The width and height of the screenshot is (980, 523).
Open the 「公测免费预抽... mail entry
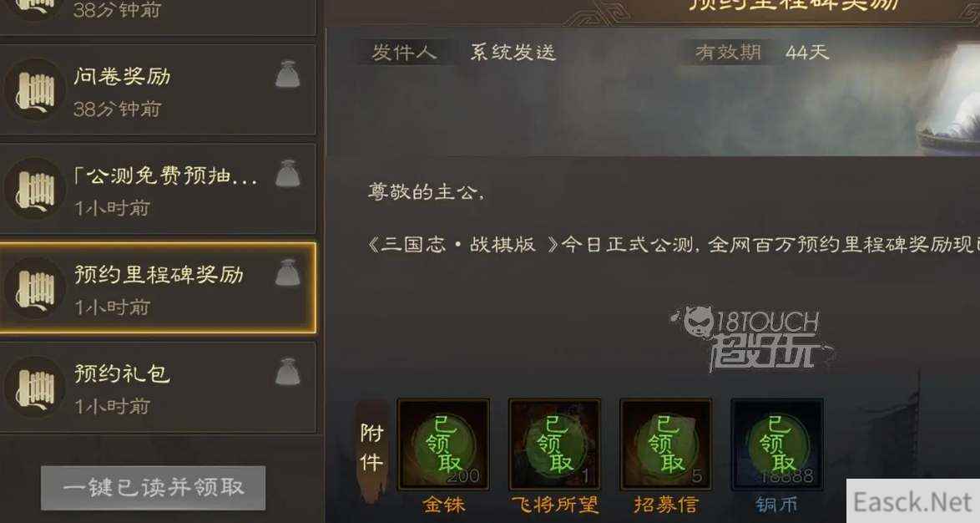point(158,188)
